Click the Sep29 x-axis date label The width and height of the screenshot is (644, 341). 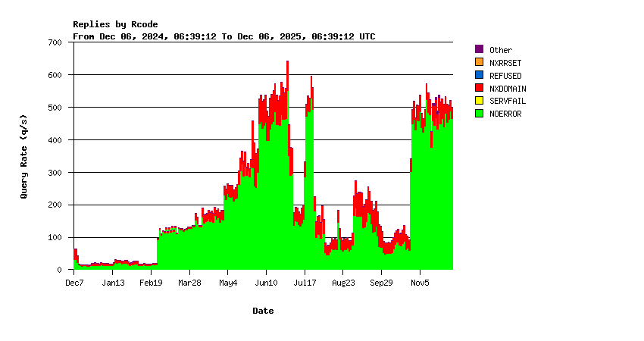[381, 283]
